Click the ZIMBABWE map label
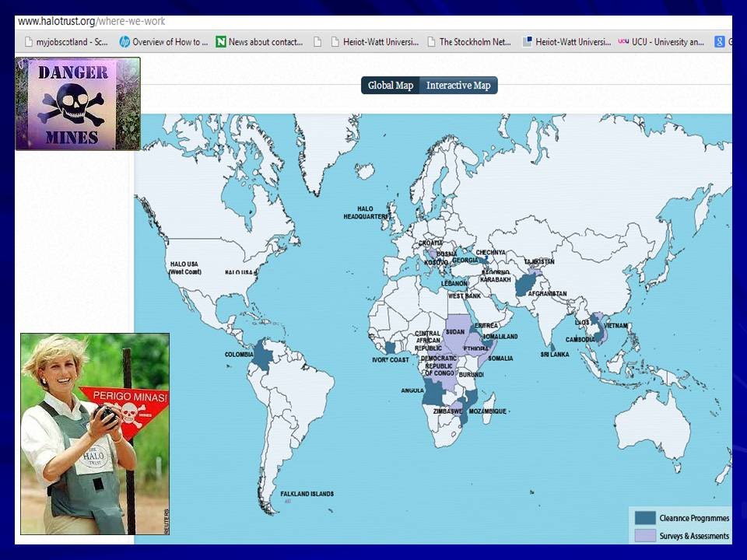The image size is (747, 560). (x=447, y=411)
